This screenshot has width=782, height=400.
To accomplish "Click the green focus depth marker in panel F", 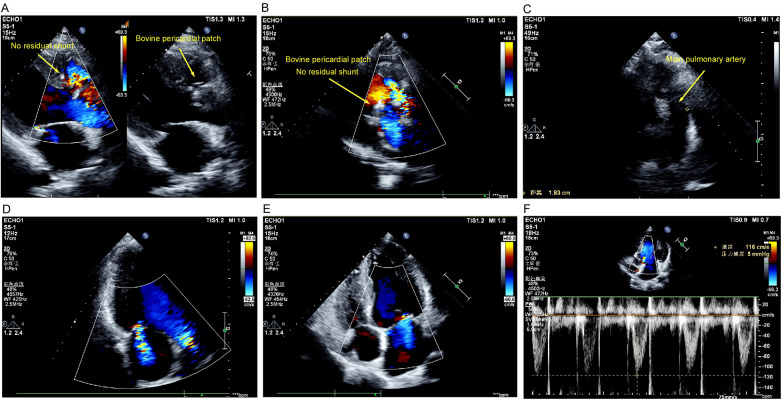I will point(682,245).
